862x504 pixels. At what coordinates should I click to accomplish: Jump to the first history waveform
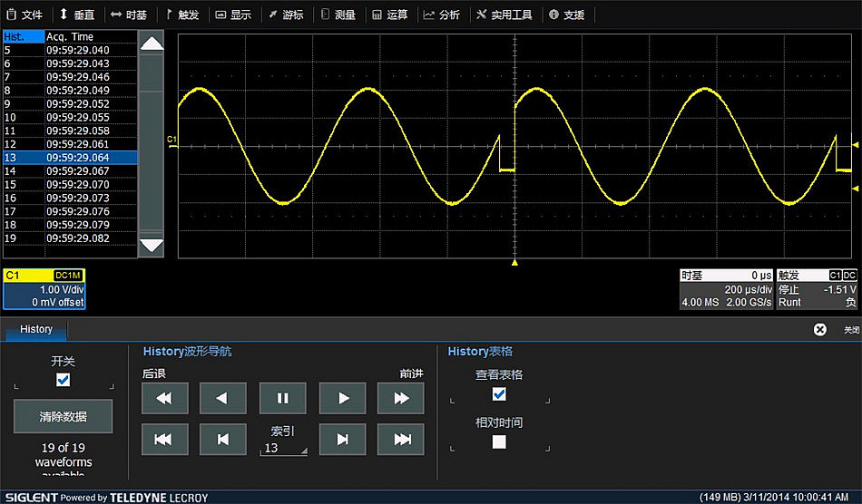(165, 440)
